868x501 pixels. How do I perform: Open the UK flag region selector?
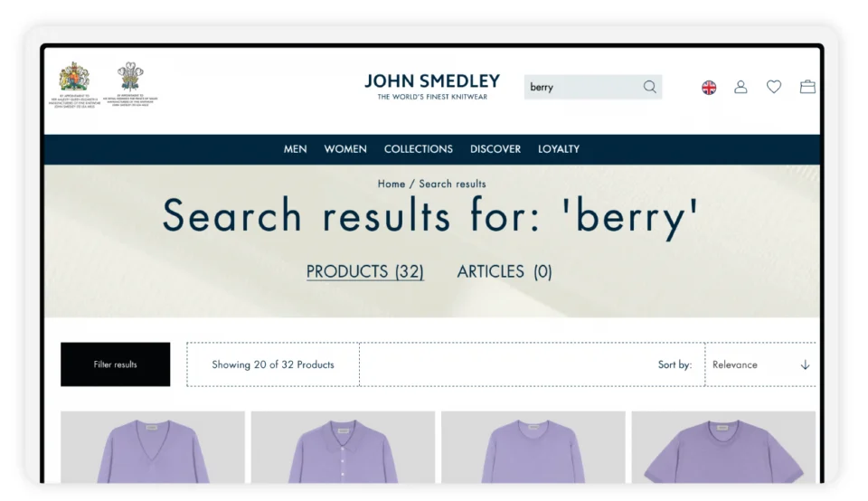(x=709, y=87)
